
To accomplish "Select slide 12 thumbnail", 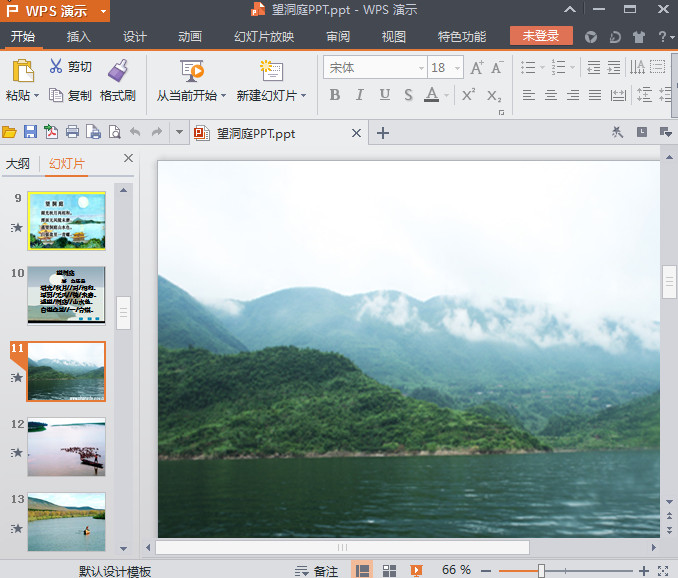I will pos(67,447).
